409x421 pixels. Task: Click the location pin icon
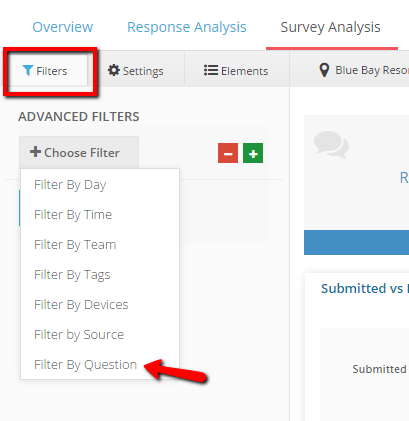[324, 70]
